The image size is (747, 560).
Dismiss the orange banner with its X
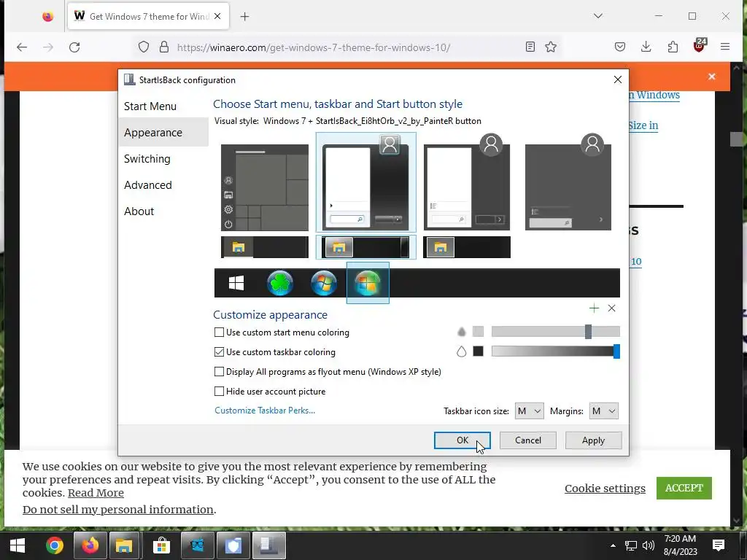click(712, 77)
